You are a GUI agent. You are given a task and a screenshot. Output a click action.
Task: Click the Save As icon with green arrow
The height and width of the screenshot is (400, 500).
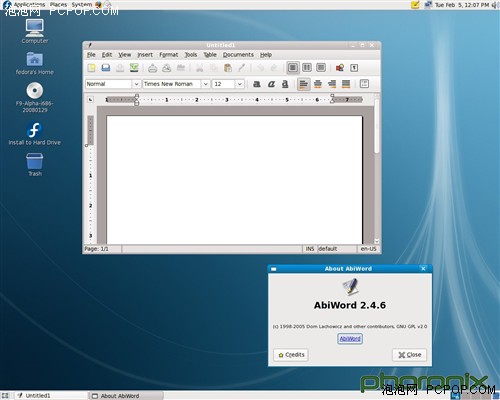134,68
